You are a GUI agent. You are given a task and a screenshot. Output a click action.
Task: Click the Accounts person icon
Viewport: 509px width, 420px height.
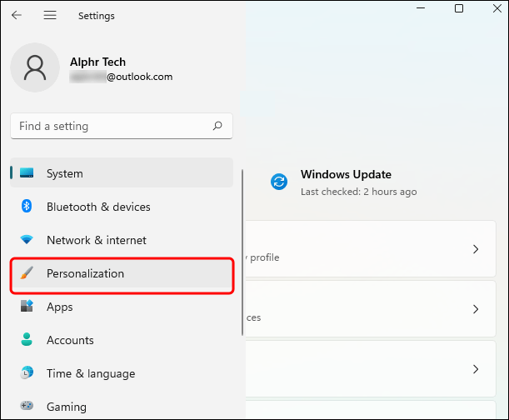(27, 340)
